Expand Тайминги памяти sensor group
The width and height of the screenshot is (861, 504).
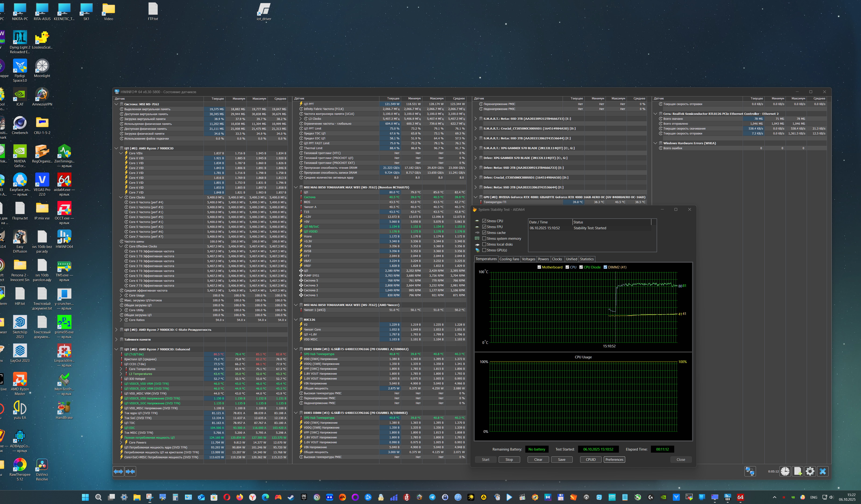[116, 339]
